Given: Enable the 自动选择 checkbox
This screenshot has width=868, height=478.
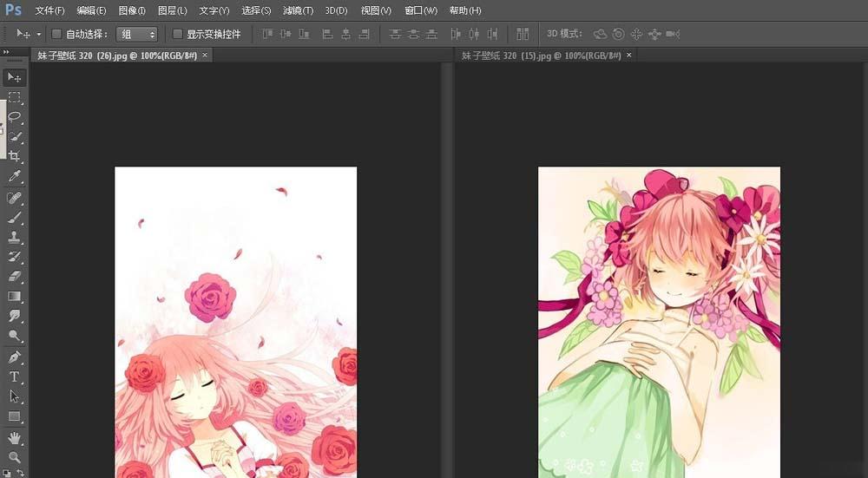Looking at the screenshot, I should click(56, 34).
